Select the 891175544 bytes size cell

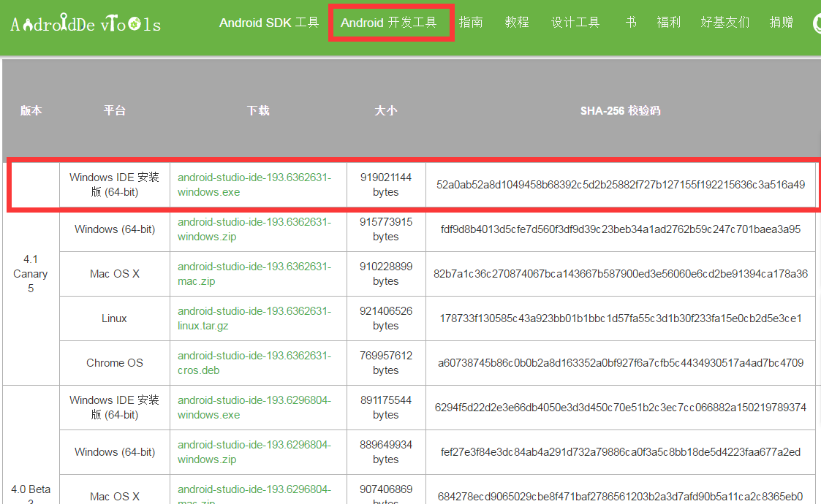click(x=386, y=407)
